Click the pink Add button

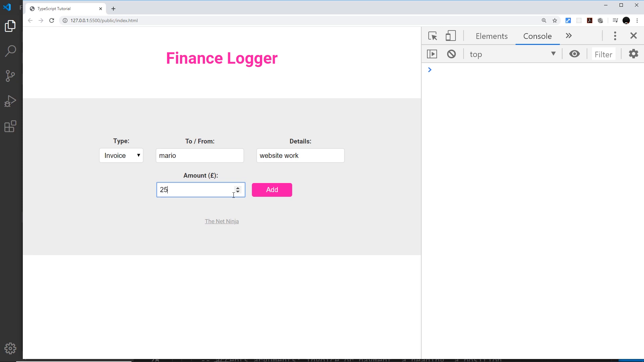click(272, 190)
